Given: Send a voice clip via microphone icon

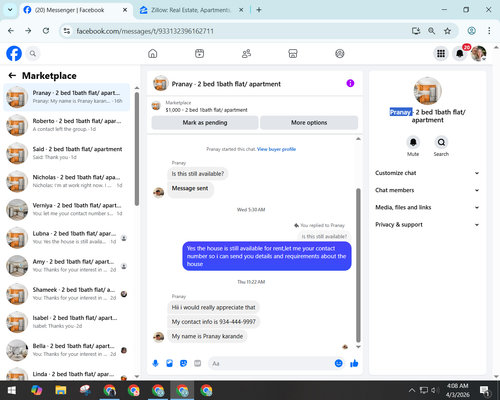Looking at the screenshot, I should point(155,363).
